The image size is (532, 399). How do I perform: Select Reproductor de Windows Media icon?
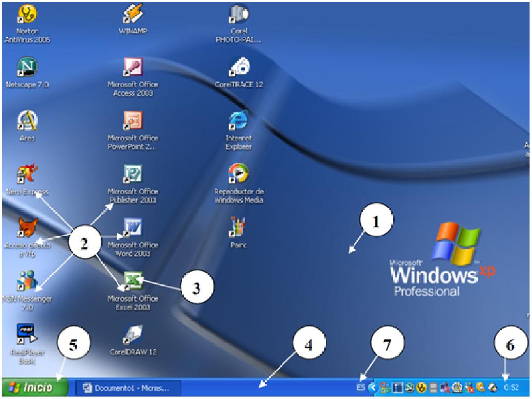[239, 183]
